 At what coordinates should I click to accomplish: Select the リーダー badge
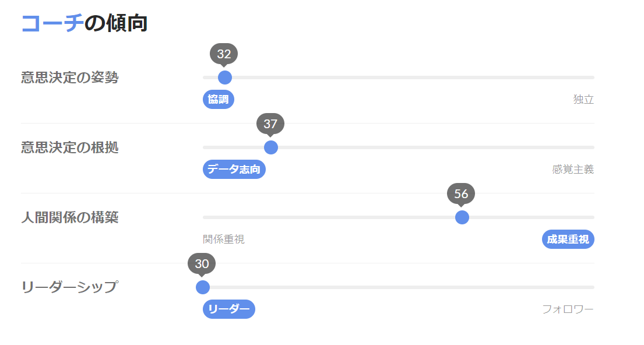(x=229, y=309)
